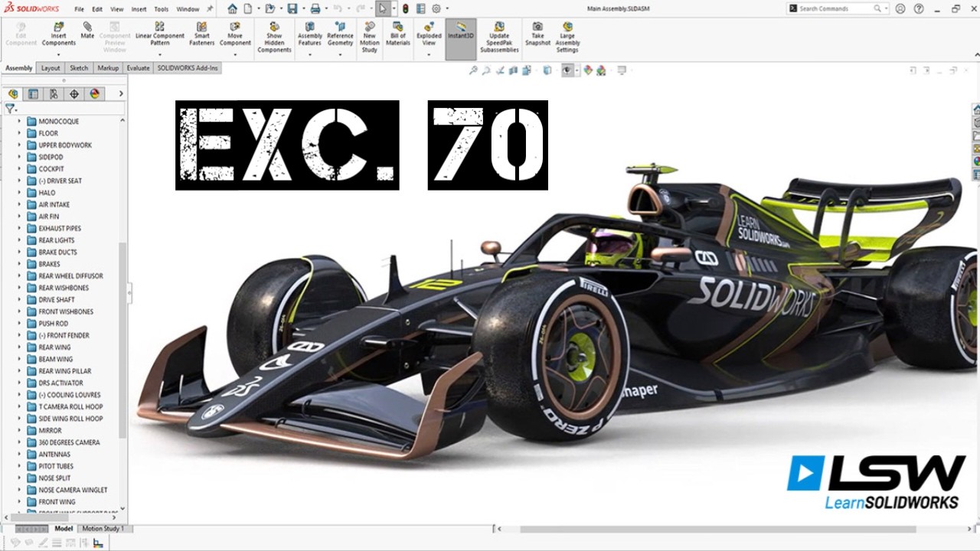Open Large Assembly Settings
The height and width of the screenshot is (551, 980).
click(x=567, y=37)
